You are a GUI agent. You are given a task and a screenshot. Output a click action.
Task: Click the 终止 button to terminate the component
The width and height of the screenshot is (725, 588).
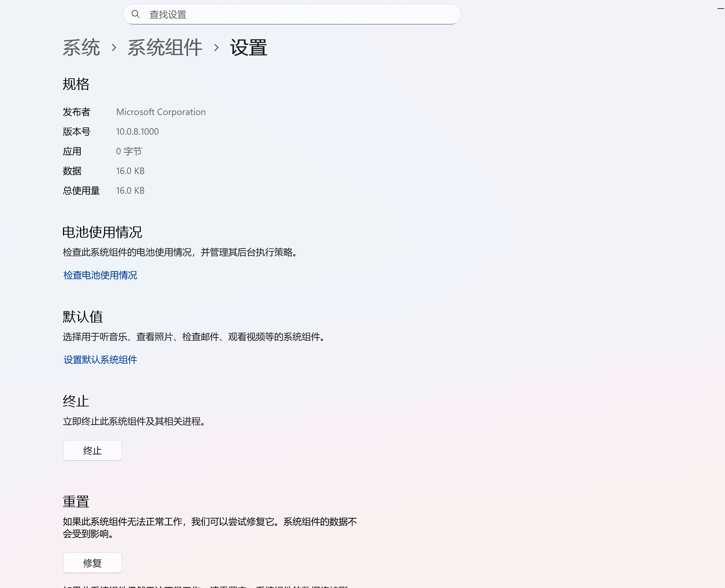92,450
